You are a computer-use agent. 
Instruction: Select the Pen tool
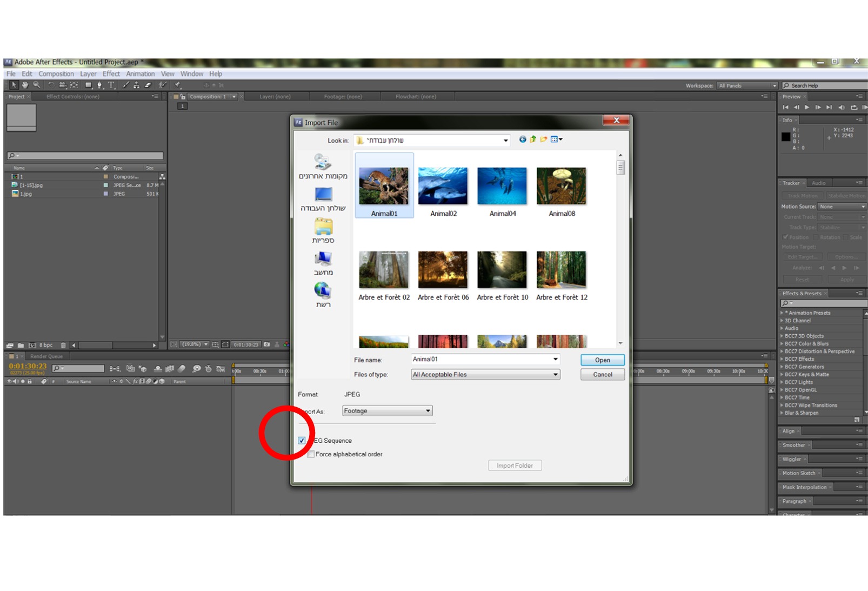(x=99, y=85)
